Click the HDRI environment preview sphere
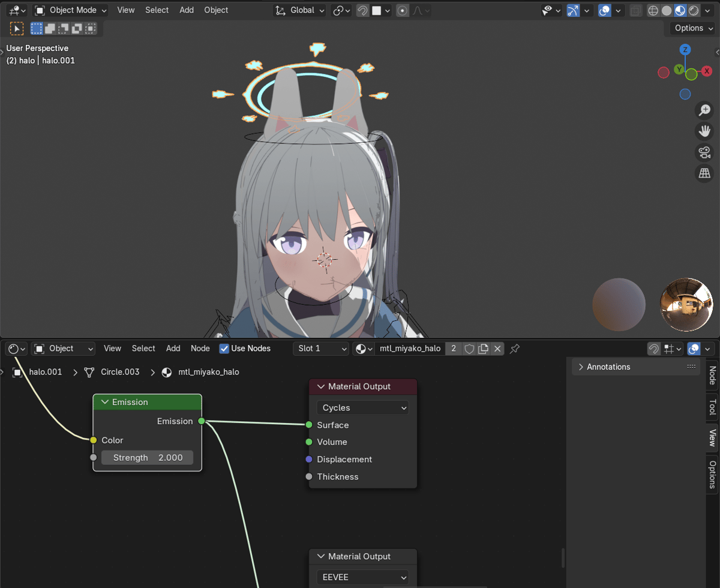This screenshot has width=720, height=588. [x=686, y=304]
